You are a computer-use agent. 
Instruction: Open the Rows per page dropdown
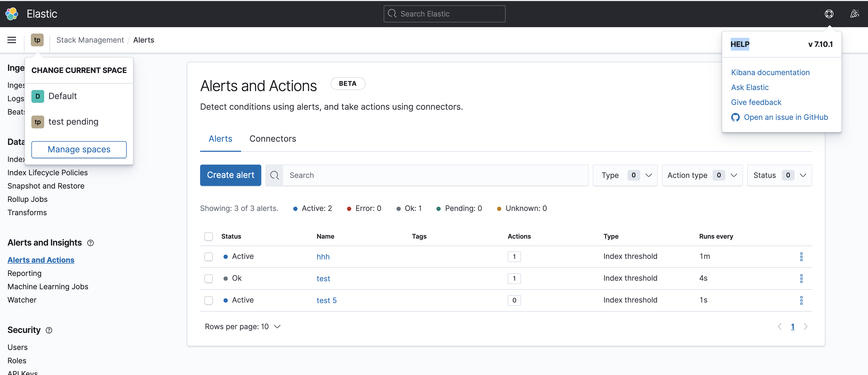(x=243, y=326)
